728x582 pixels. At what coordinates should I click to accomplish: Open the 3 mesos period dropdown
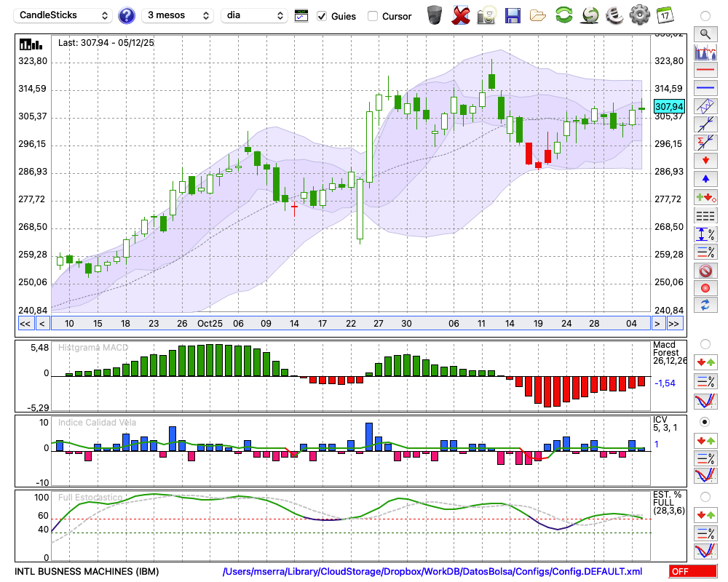[x=178, y=15]
